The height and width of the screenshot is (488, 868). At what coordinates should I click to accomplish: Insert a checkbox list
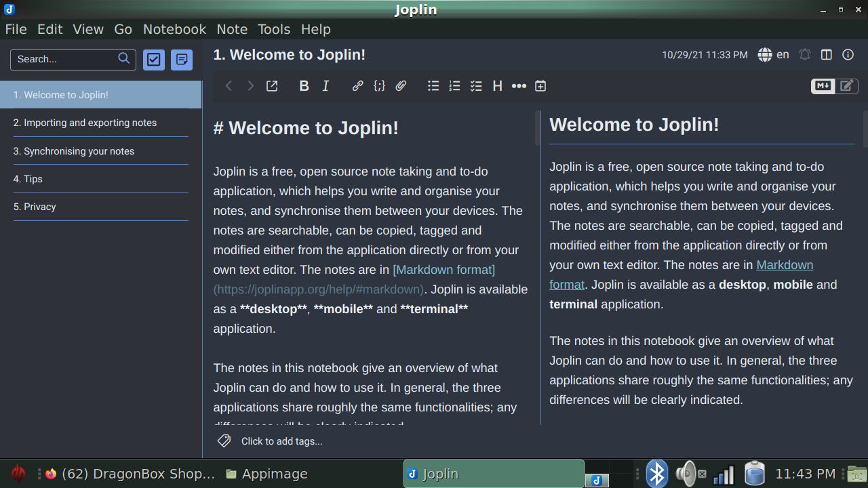pyautogui.click(x=476, y=86)
